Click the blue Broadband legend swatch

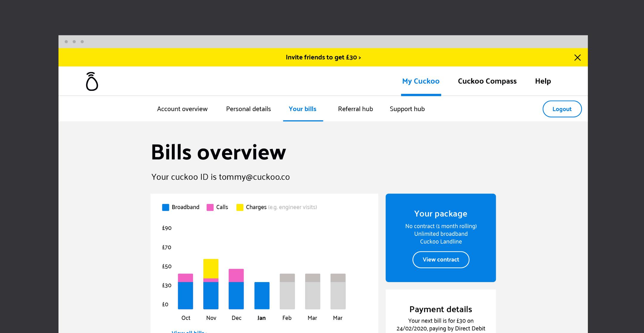(x=165, y=207)
